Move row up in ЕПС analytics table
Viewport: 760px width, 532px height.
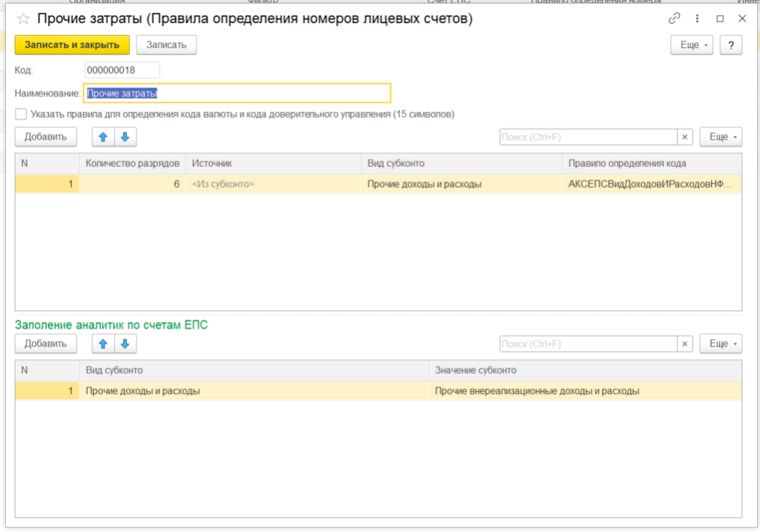click(x=103, y=344)
